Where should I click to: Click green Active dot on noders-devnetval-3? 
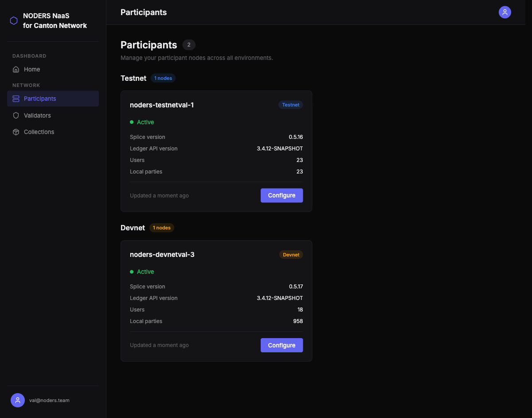pyautogui.click(x=132, y=272)
